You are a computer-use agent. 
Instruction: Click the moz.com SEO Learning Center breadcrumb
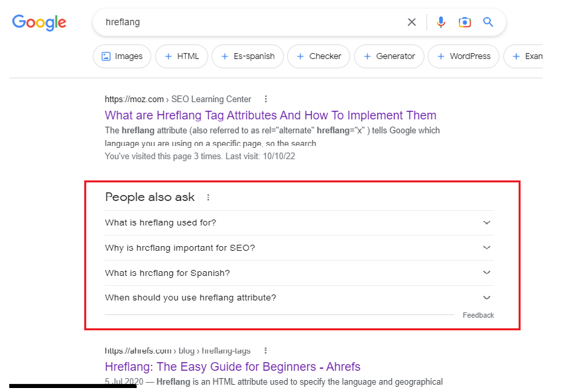(x=178, y=99)
